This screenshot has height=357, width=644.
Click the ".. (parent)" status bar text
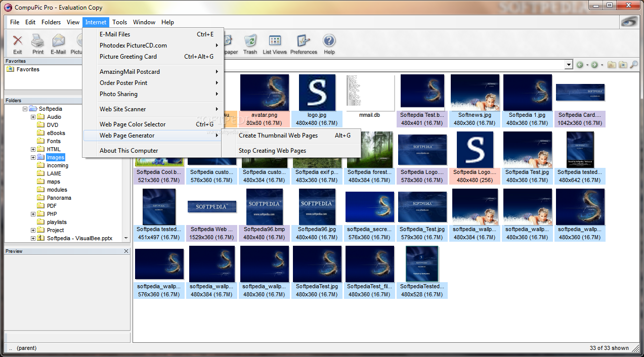click(23, 348)
